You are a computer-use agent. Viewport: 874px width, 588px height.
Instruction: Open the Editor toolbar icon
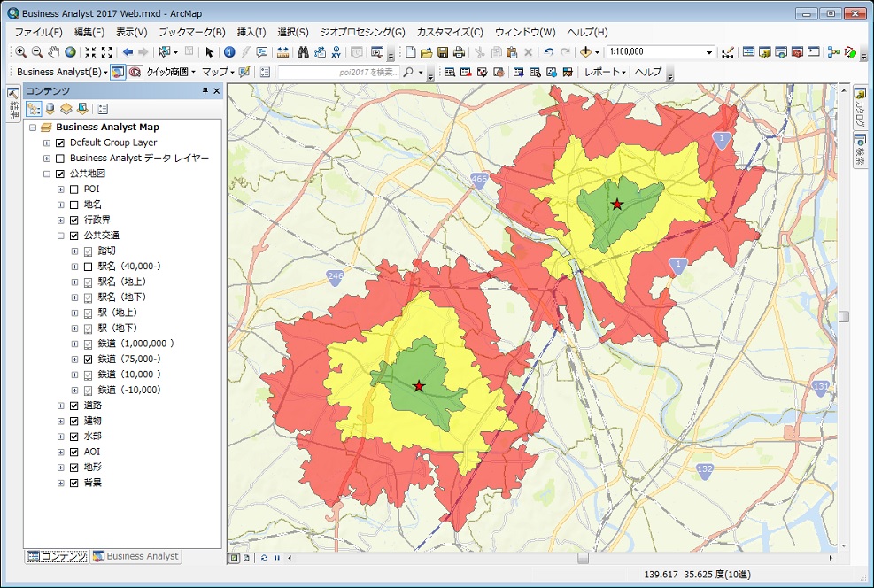click(727, 52)
